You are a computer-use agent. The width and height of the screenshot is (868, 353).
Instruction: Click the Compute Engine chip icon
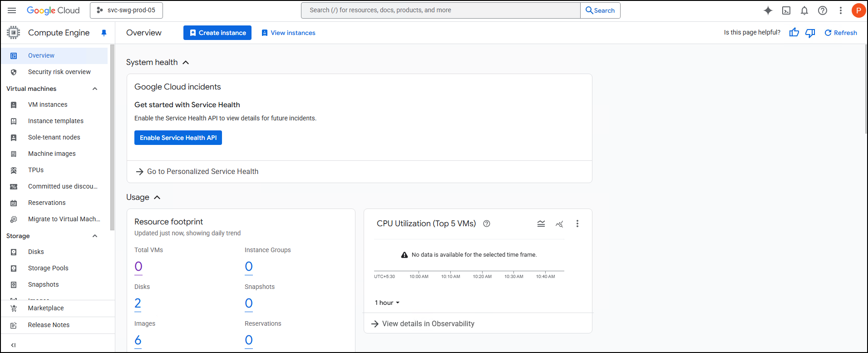coord(14,33)
